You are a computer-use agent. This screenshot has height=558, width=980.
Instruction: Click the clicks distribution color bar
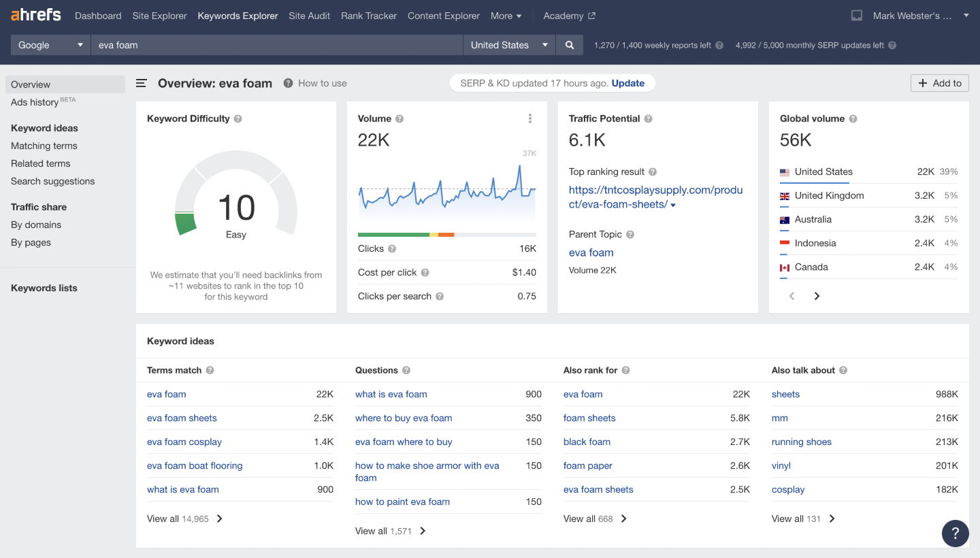tap(447, 235)
